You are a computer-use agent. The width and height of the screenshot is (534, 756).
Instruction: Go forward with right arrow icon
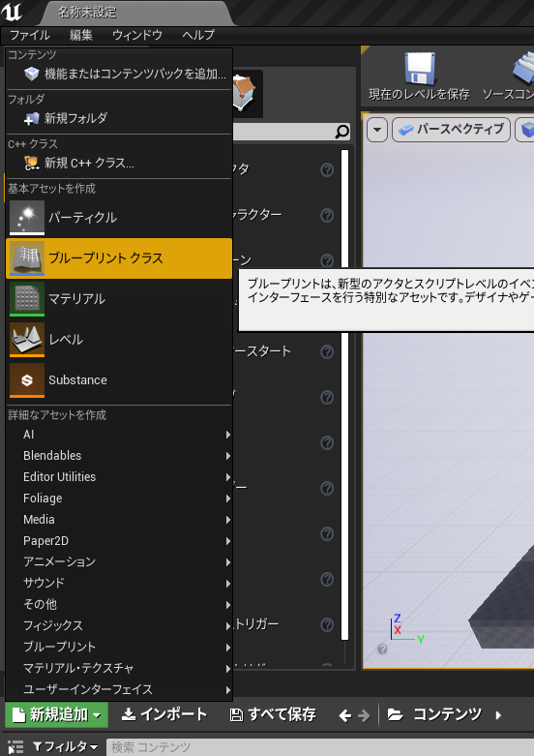pyautogui.click(x=364, y=715)
